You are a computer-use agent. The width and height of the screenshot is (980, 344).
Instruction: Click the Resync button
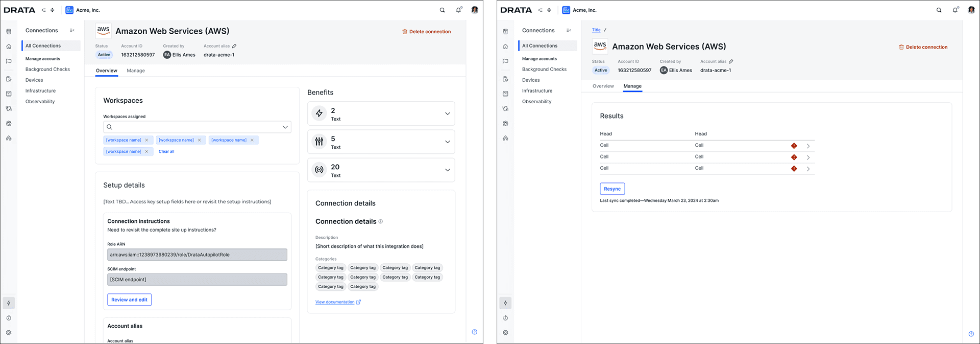coord(612,189)
